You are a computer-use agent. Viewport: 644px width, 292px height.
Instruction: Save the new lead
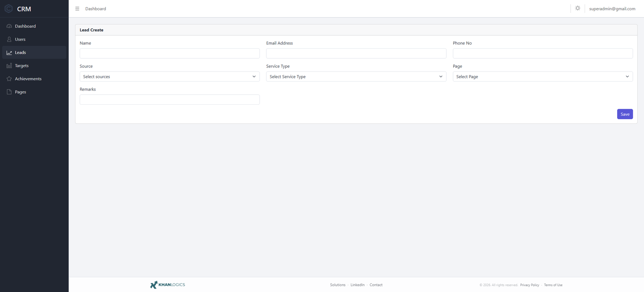pyautogui.click(x=625, y=114)
